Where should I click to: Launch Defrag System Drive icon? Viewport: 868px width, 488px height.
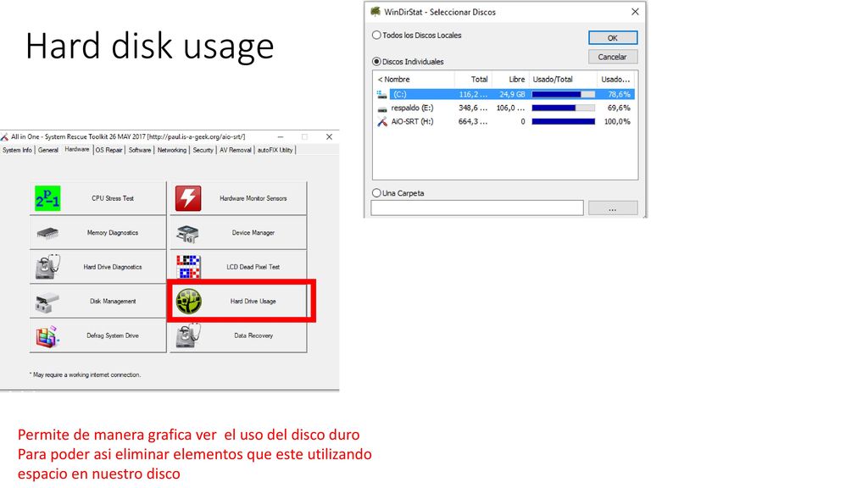(47, 335)
